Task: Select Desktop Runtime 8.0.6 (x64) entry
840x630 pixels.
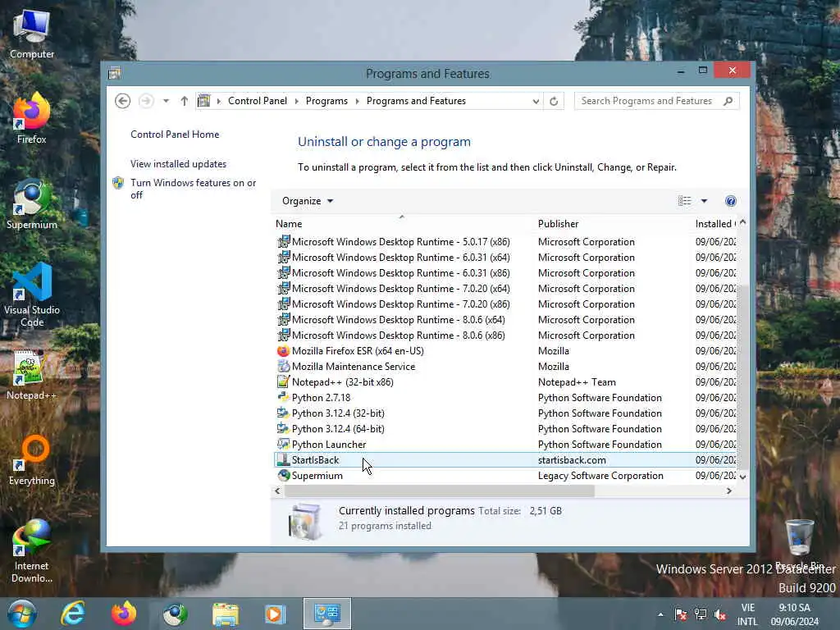Action: point(505,320)
